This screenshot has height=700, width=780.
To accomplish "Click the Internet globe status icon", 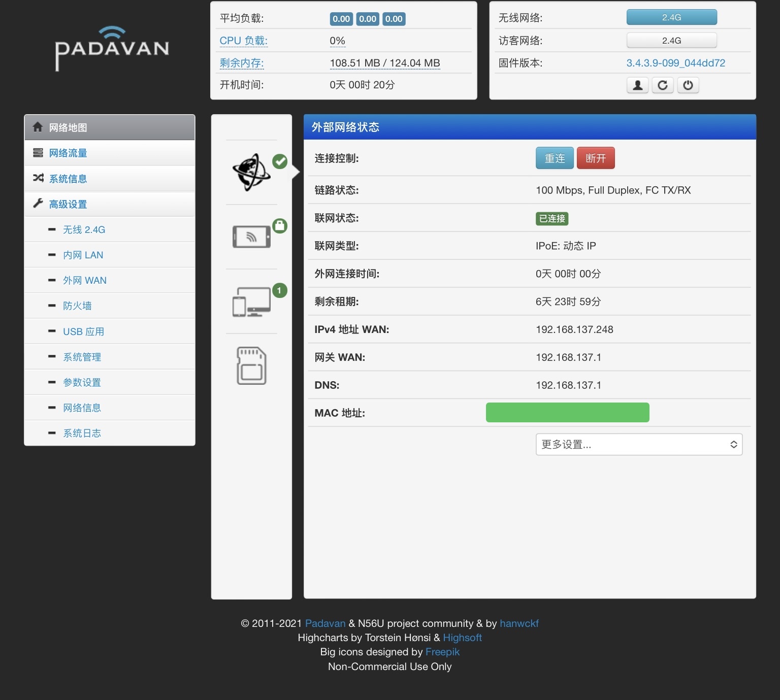I will [x=251, y=172].
